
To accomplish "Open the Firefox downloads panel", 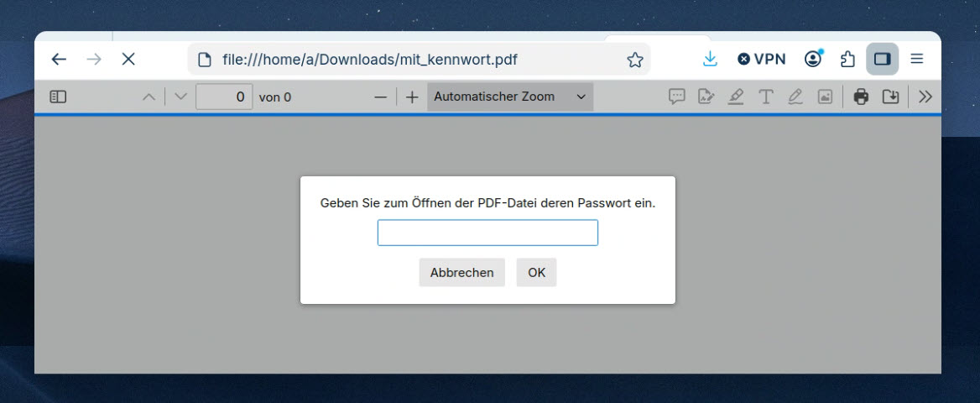I will point(710,59).
